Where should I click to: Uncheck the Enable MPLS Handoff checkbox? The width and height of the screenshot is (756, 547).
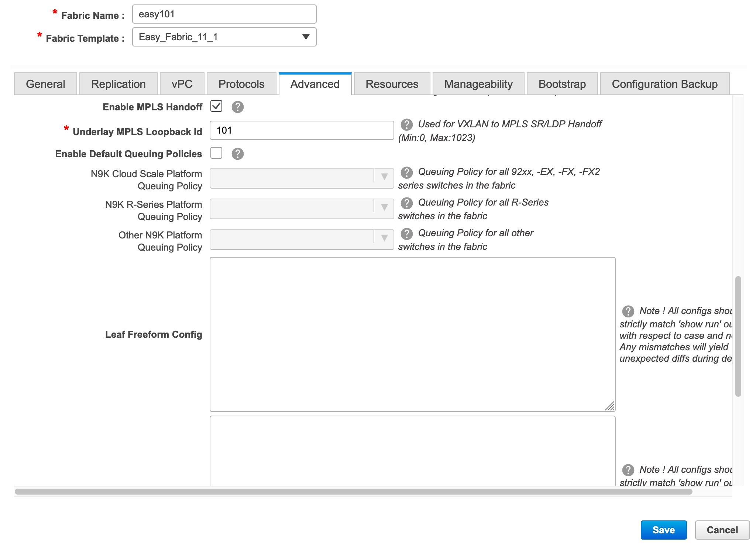[216, 106]
